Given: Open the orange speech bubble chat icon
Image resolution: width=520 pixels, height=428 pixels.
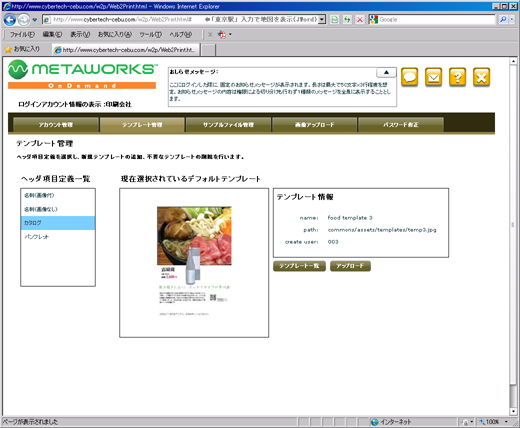Looking at the screenshot, I should pos(409,77).
